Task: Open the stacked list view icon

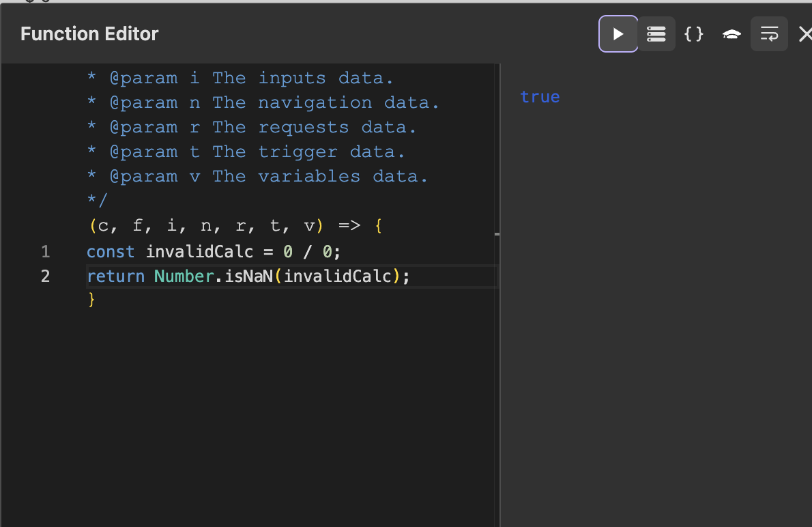Action: (x=656, y=34)
